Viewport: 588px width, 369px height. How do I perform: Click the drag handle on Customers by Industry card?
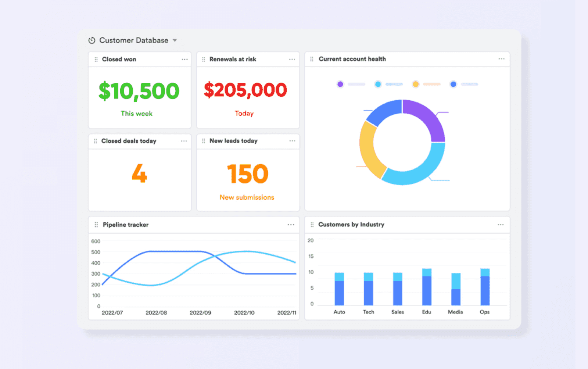[311, 225]
